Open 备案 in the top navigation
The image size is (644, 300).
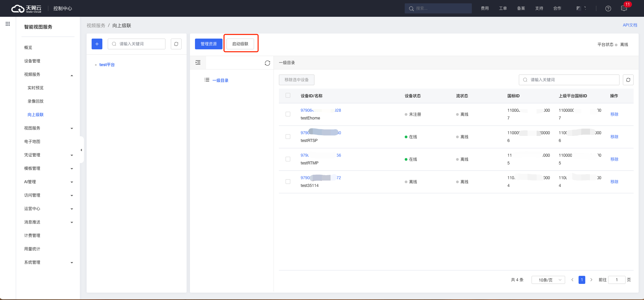[521, 8]
